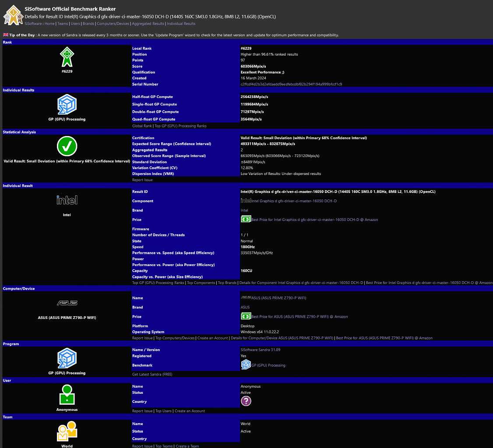Open the Global Rank link
The height and width of the screenshot is (448, 493).
[142, 126]
